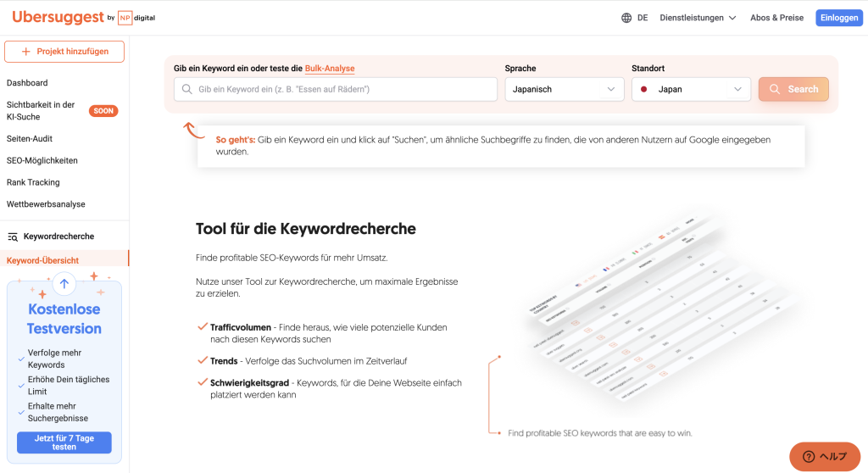Viewport: 868px width, 473px height.
Task: Go to Wettbewerbsanalyse in the sidebar
Action: (46, 204)
